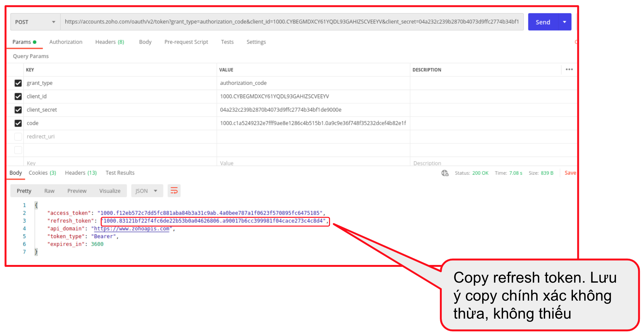Switch to the Pre-request Script tab

[x=186, y=42]
